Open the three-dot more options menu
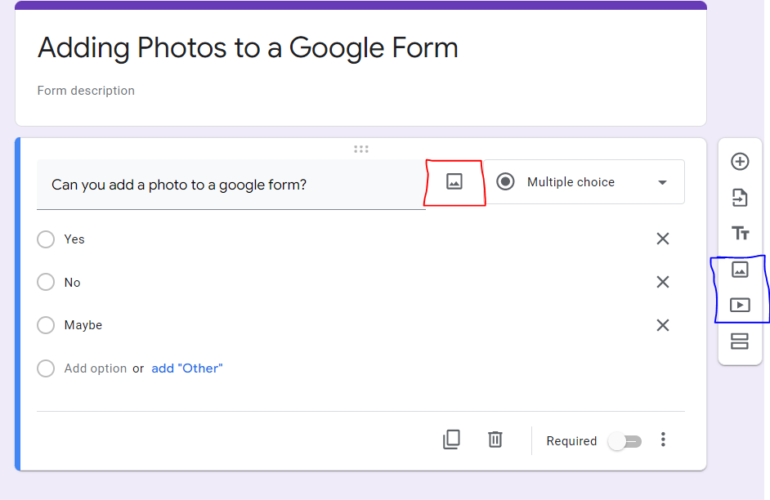Viewport: 770px width, 500px height. [x=663, y=440]
